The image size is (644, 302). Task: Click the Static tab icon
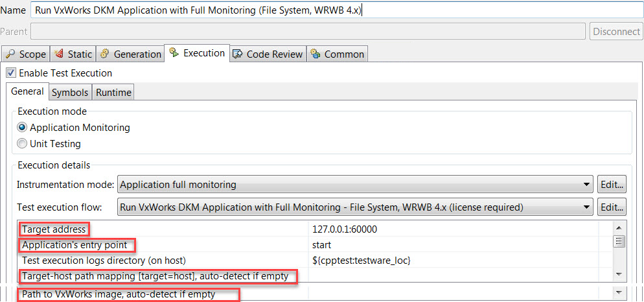point(59,54)
